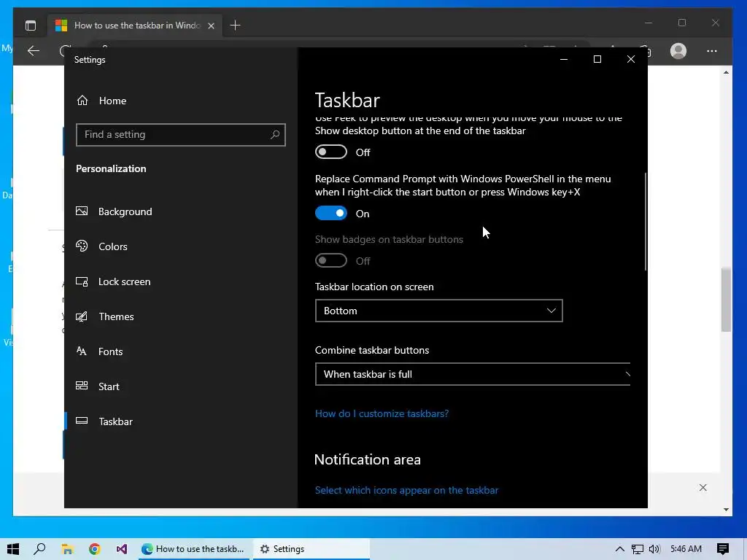Switch to Edge taskbar button How to use the taskb...
This screenshot has height=560, width=747.
tap(193, 549)
